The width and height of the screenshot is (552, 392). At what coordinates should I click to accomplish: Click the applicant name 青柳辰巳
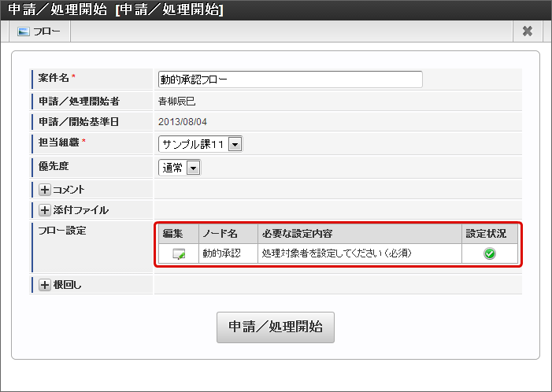(x=176, y=102)
